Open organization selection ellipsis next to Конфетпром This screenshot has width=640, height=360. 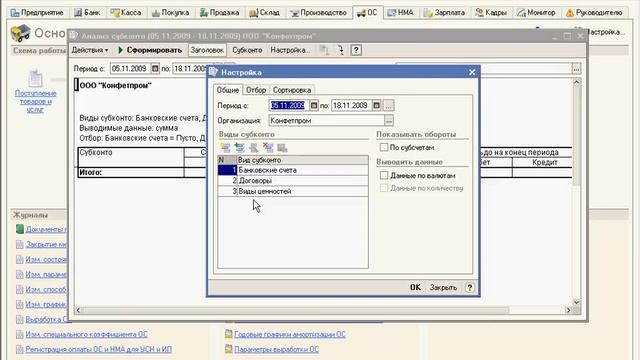[389, 120]
